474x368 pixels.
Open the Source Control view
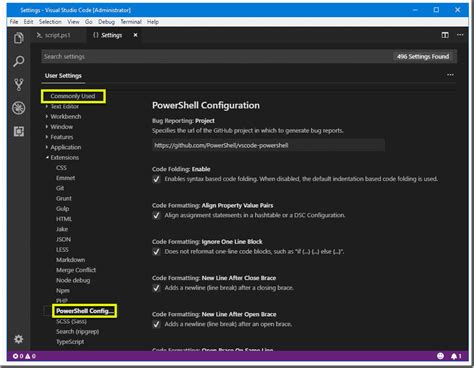tap(19, 85)
